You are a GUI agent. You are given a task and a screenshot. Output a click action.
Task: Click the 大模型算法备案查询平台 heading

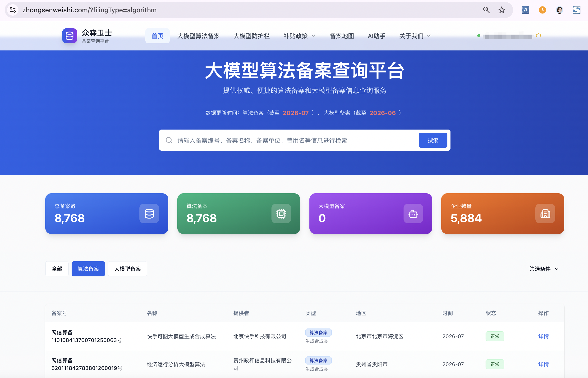pos(305,70)
